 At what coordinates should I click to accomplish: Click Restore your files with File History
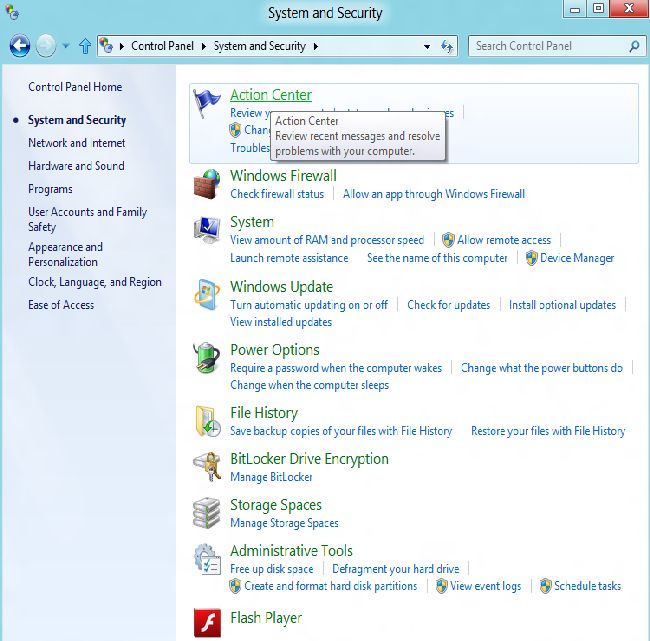[548, 431]
